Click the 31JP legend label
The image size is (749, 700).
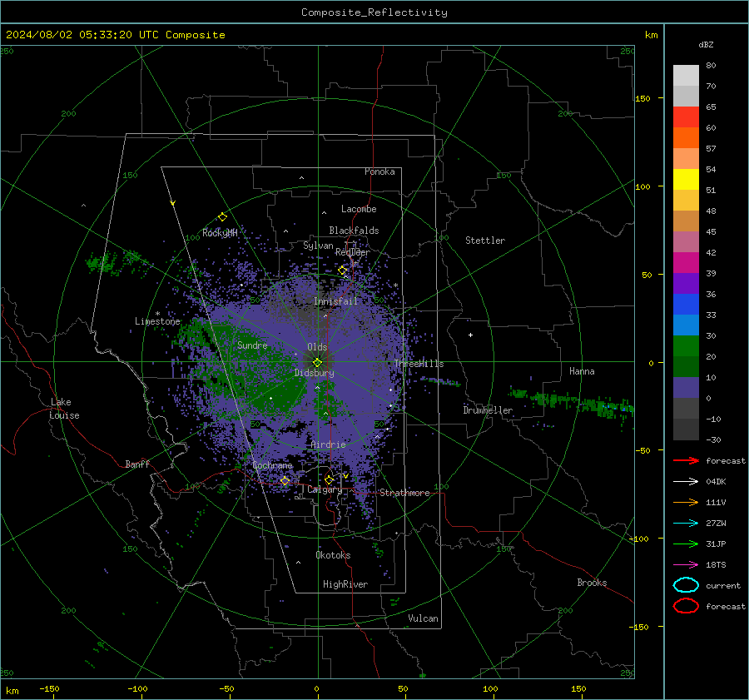716,544
